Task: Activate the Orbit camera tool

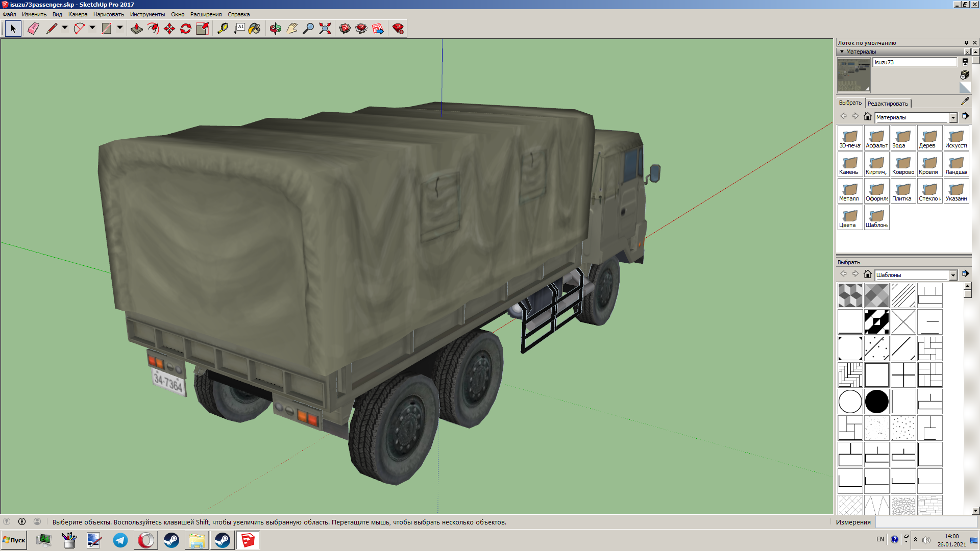Action: (276, 29)
